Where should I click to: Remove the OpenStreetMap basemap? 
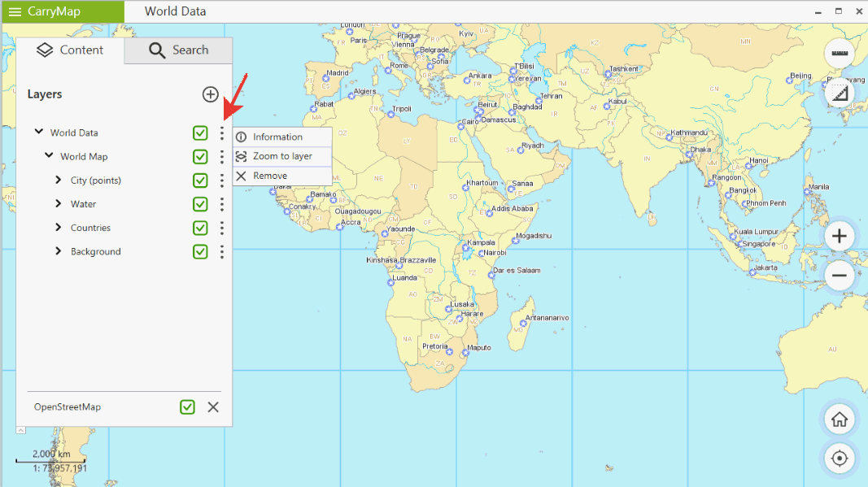(213, 407)
